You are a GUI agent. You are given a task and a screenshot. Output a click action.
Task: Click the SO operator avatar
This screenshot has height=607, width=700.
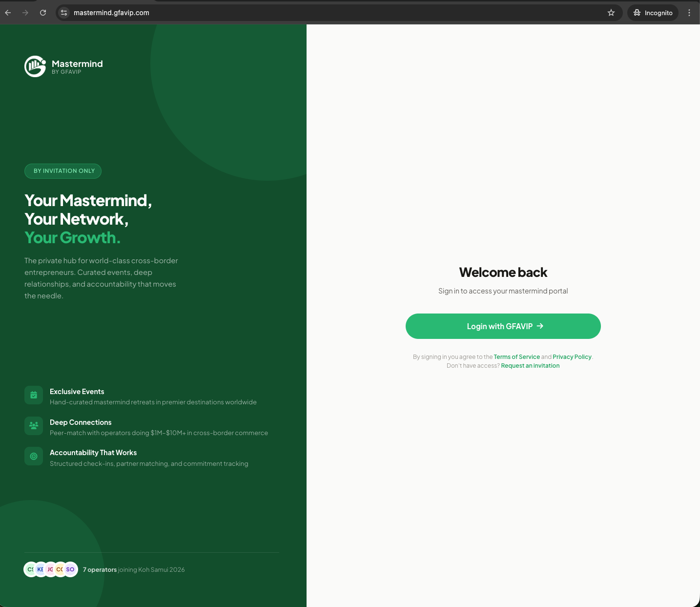pyautogui.click(x=71, y=569)
